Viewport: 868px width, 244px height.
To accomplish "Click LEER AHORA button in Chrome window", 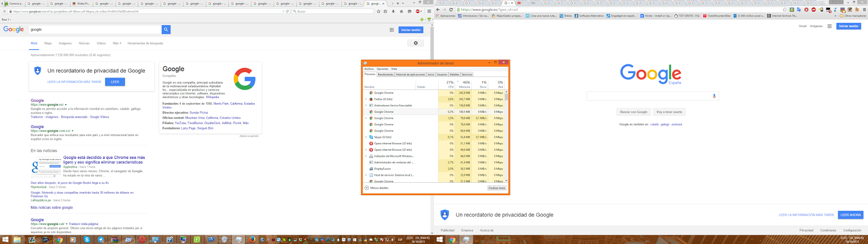I will coord(851,215).
